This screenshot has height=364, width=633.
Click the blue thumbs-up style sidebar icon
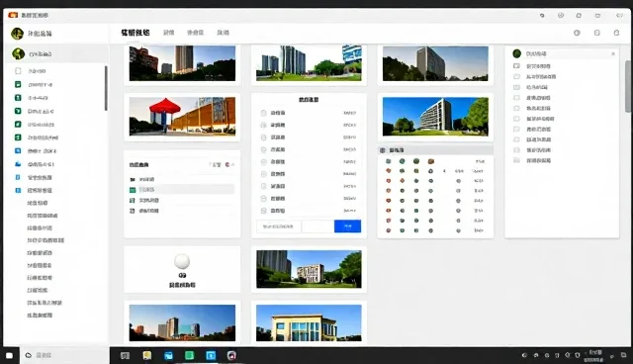18,164
